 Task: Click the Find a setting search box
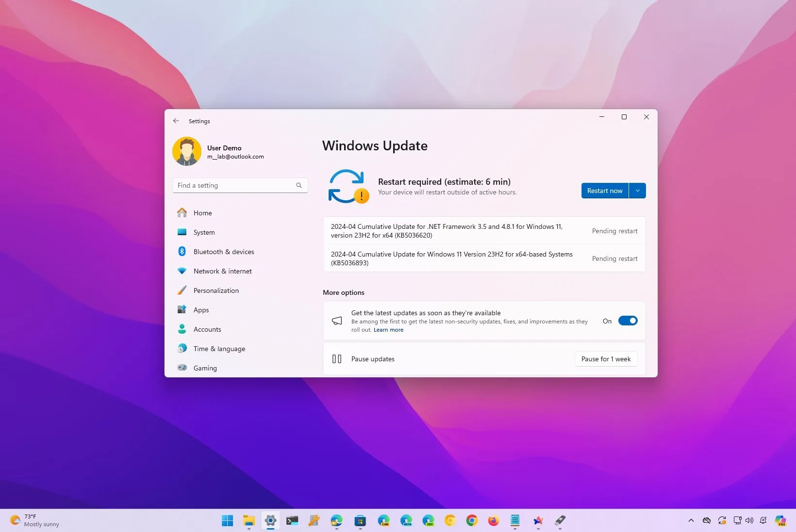tap(240, 185)
